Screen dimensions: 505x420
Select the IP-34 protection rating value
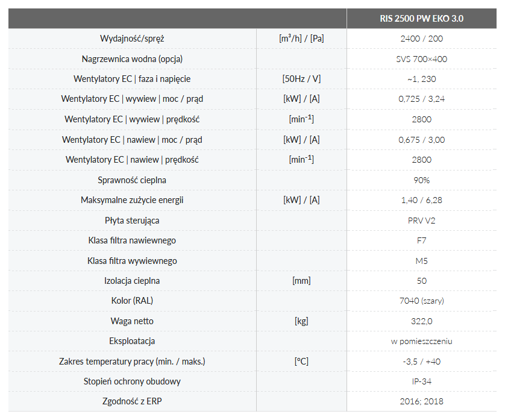[421, 381]
